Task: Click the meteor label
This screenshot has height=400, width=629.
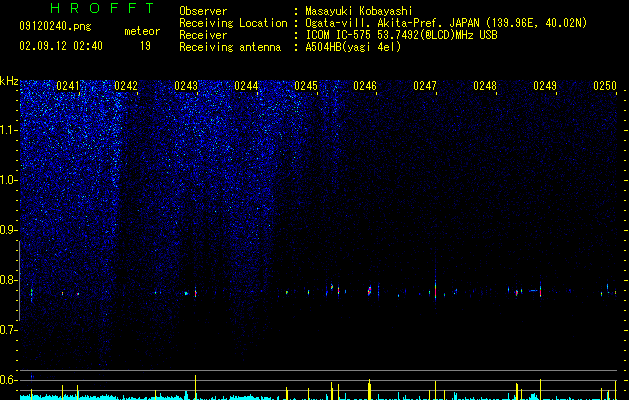Action: click(x=142, y=31)
